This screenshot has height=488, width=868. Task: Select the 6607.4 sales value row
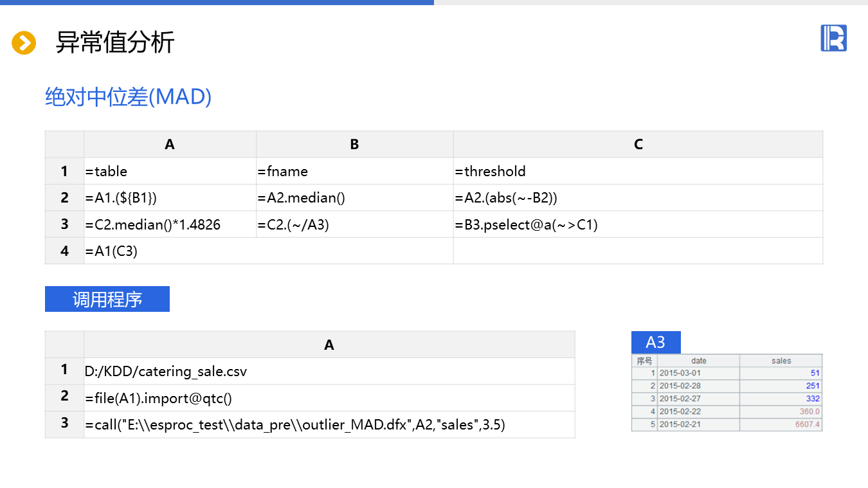point(781,425)
